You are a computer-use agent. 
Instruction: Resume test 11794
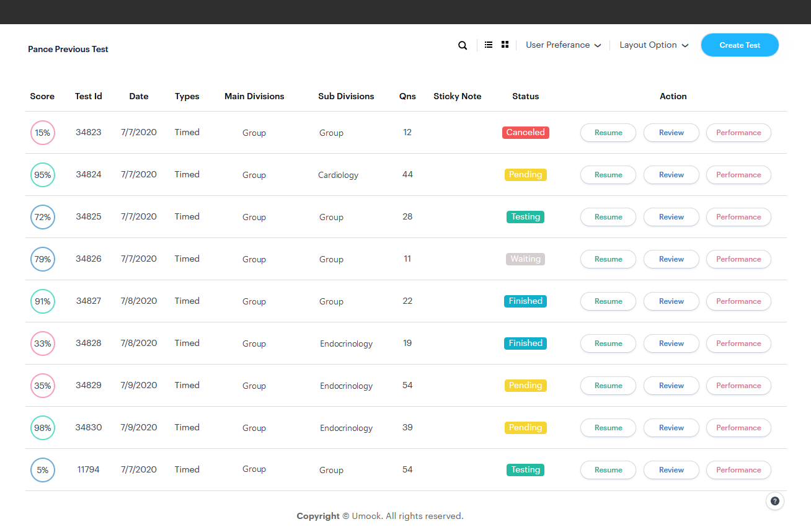[608, 470]
